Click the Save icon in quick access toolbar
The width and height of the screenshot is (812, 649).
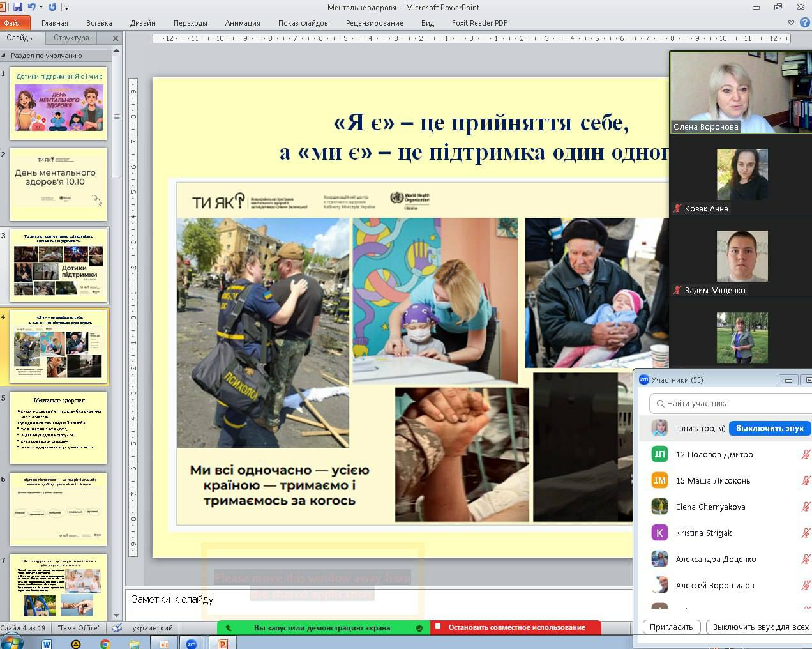(18, 7)
